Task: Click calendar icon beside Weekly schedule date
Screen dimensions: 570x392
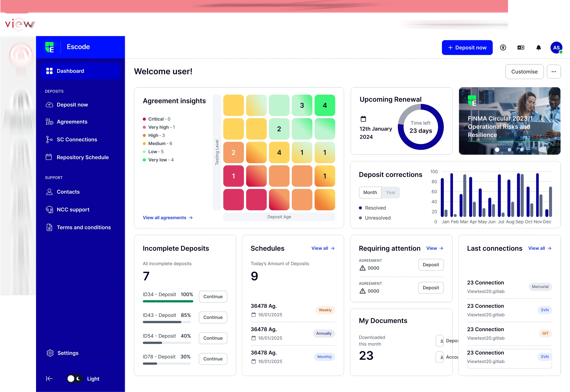Action: [x=253, y=315]
